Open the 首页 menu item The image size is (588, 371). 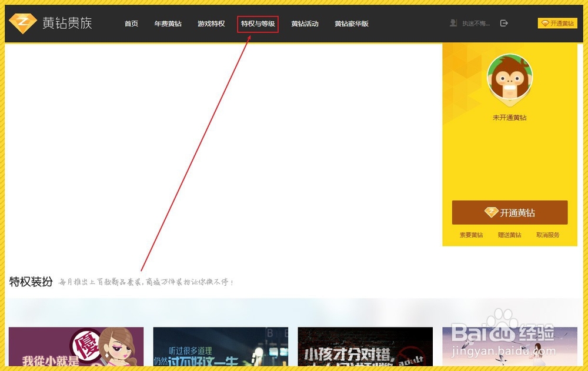click(131, 24)
